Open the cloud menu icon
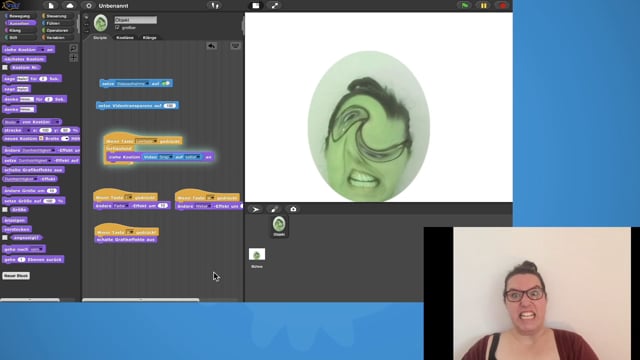Viewport: 640px width, 360px height. [70, 6]
